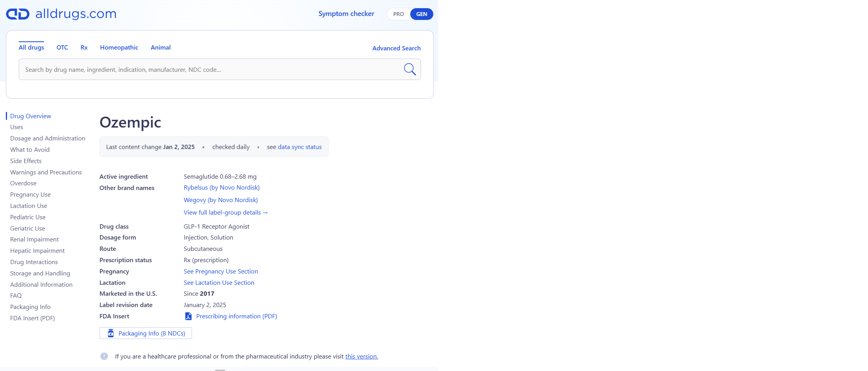Jump to Uses section in sidebar
Viewport: 868px width, 371px height.
[16, 127]
